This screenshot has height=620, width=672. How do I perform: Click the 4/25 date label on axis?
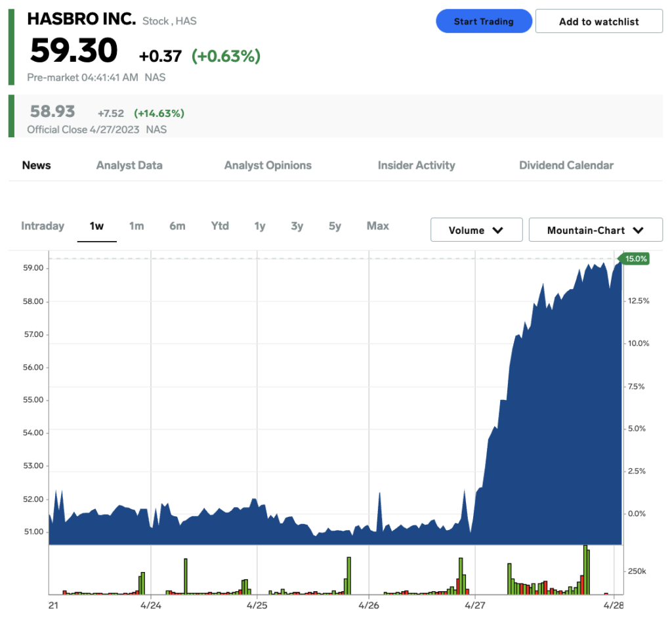click(x=257, y=606)
